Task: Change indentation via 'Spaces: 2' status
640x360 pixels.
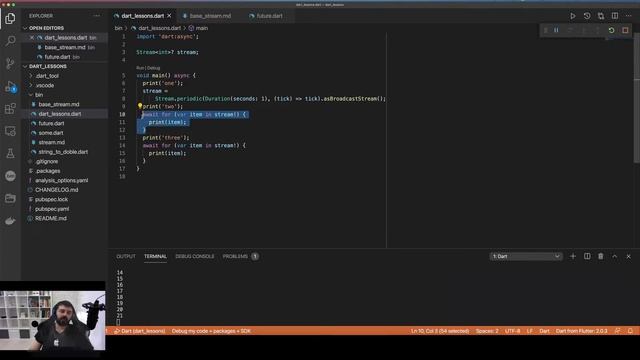Action: click(x=487, y=331)
